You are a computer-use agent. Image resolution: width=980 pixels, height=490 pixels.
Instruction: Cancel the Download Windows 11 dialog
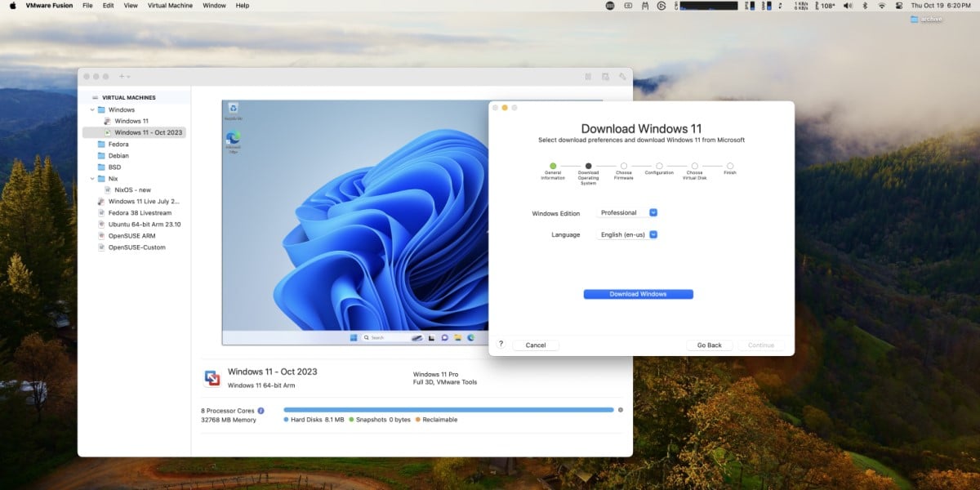(x=536, y=345)
